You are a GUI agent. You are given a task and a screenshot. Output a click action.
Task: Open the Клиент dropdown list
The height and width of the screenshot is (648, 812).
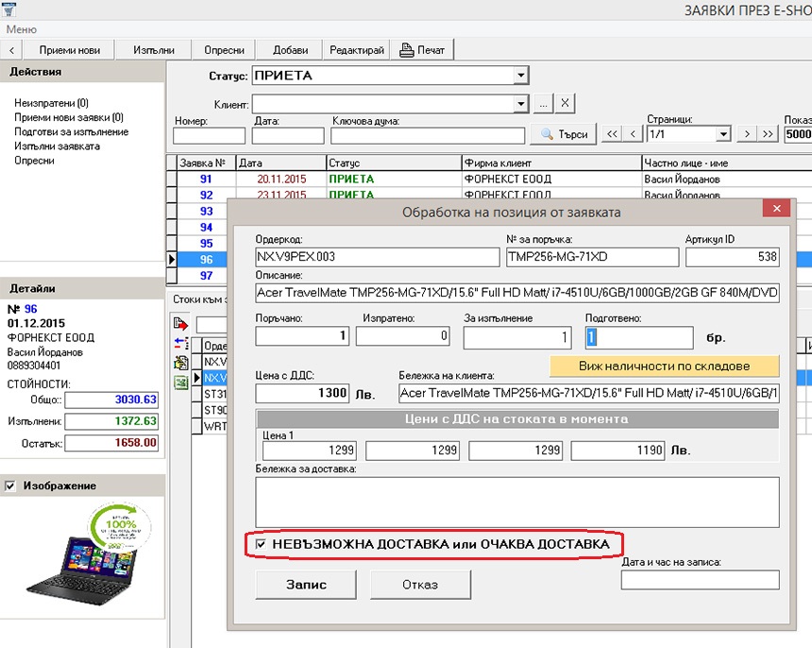click(521, 104)
